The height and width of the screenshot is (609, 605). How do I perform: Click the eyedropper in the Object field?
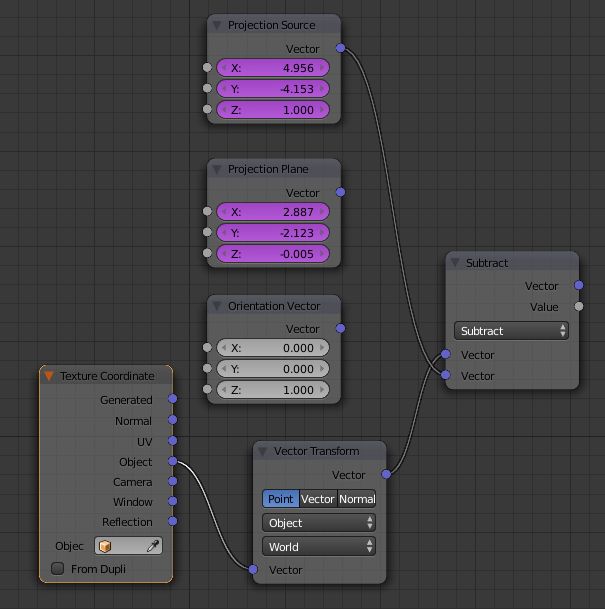point(153,546)
